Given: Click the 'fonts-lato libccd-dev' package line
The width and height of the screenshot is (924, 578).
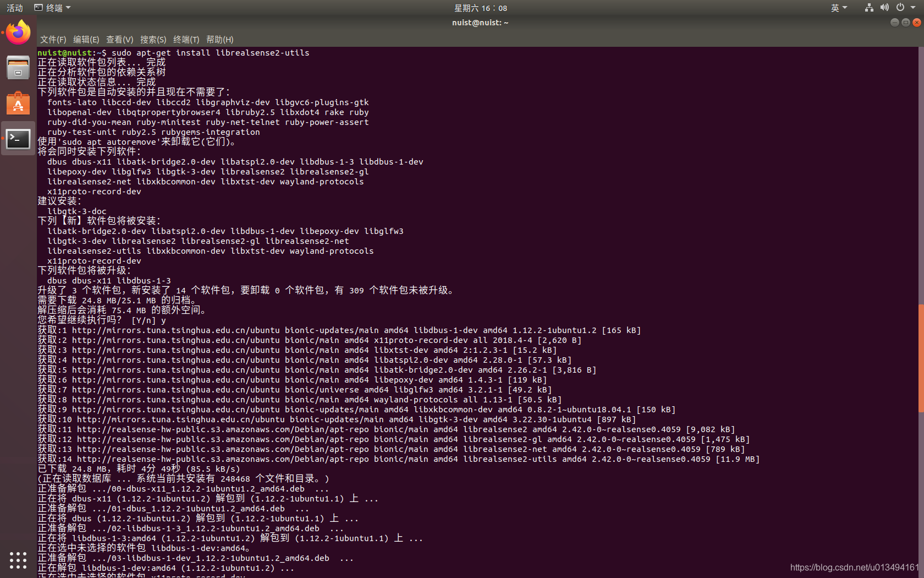Looking at the screenshot, I should [x=208, y=102].
